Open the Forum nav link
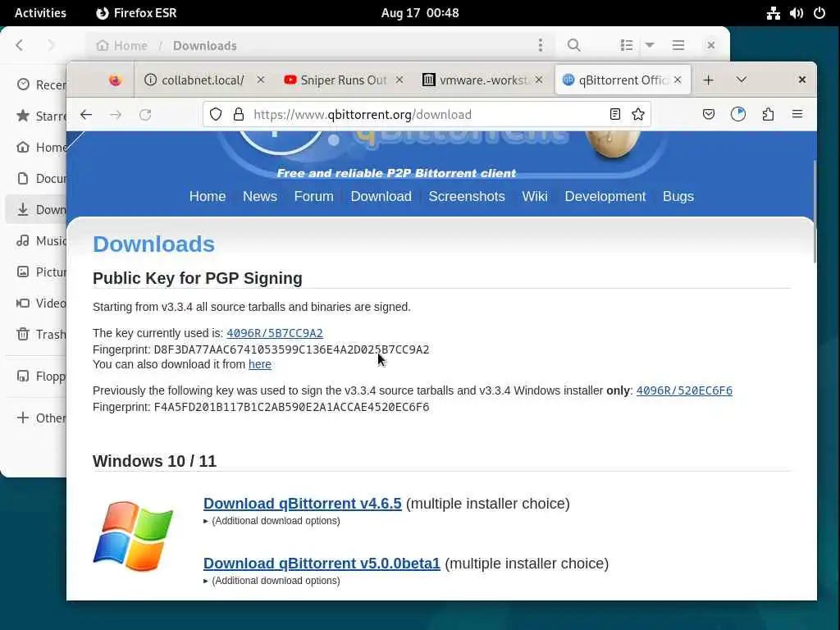The height and width of the screenshot is (630, 840). (314, 197)
